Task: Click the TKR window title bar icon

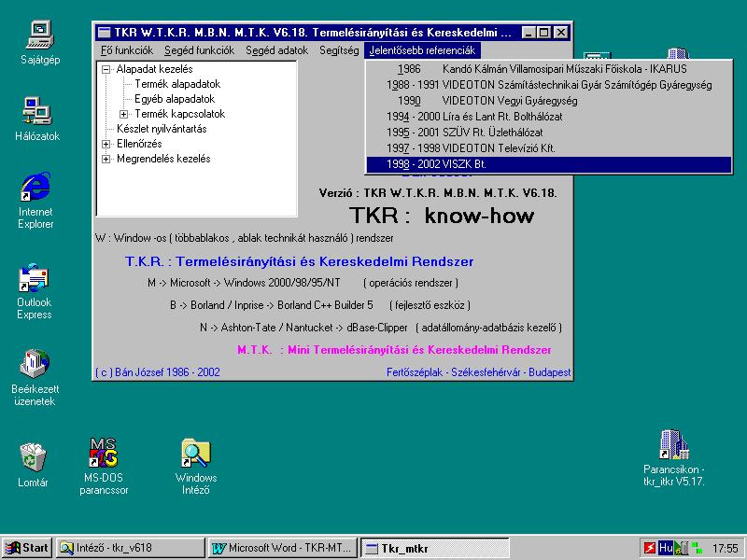Action: click(x=104, y=33)
